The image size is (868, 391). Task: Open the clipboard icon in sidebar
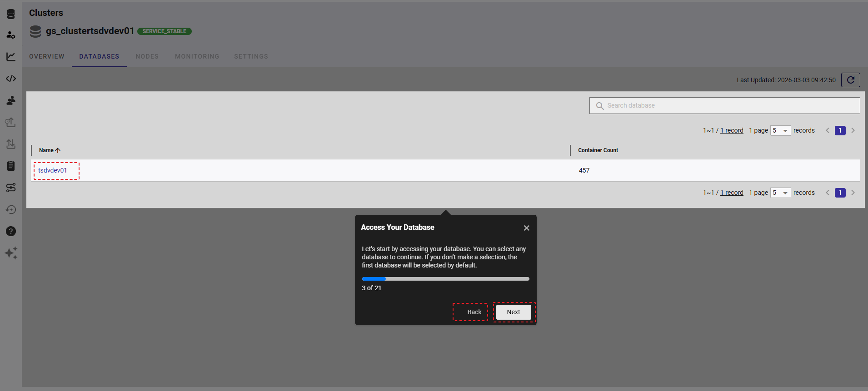(x=11, y=166)
